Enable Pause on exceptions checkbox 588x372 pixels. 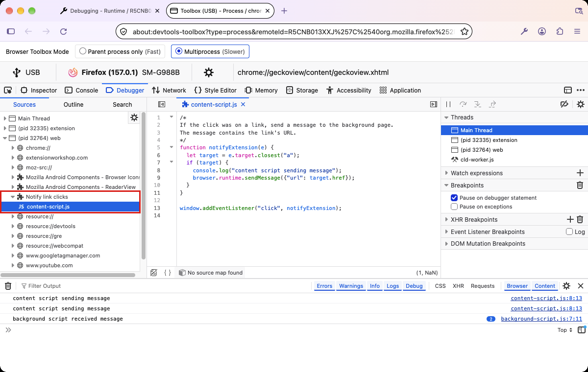[x=454, y=207]
